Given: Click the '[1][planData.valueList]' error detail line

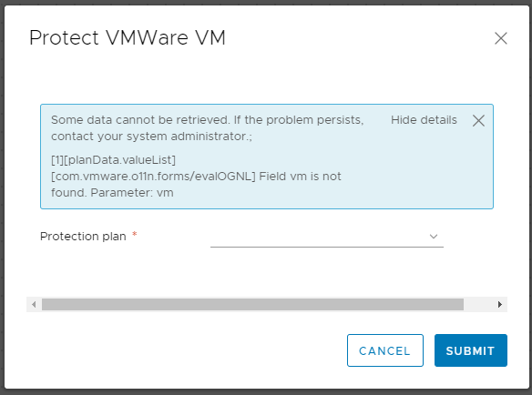Looking at the screenshot, I should coord(113,159).
